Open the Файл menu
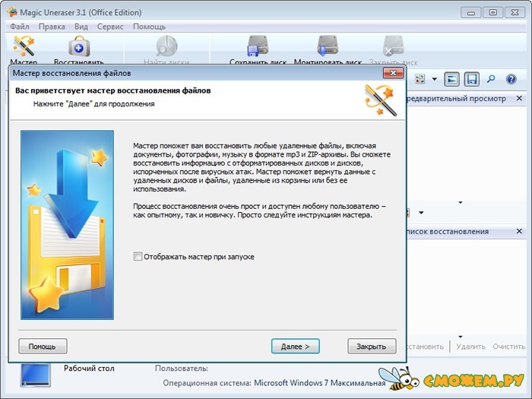Viewport: 532px width, 399px height. pos(19,27)
